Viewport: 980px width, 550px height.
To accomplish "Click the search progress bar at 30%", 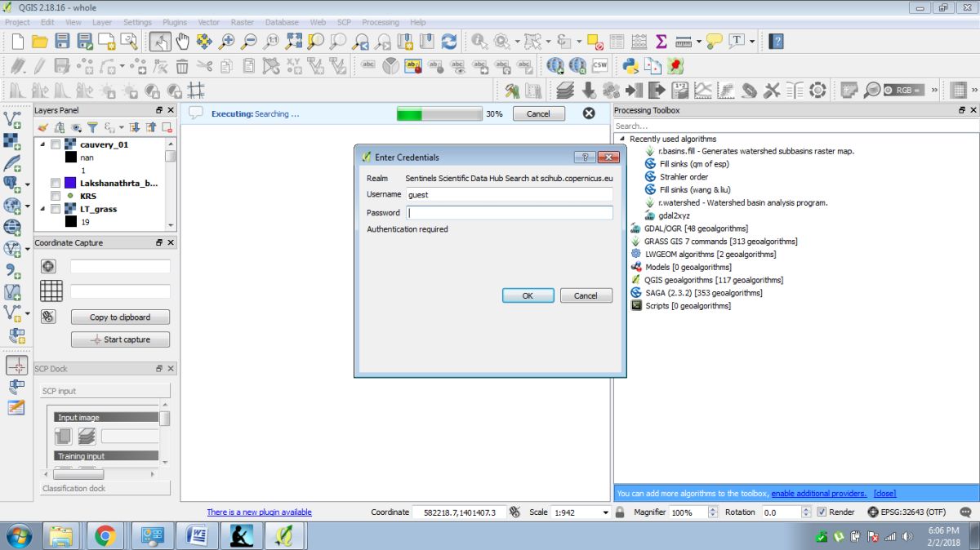I will coord(439,113).
